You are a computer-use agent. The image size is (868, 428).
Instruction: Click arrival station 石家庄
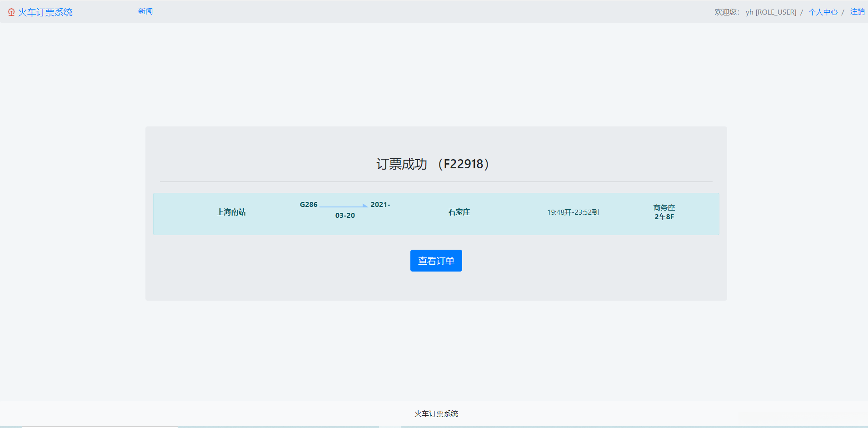[459, 212]
